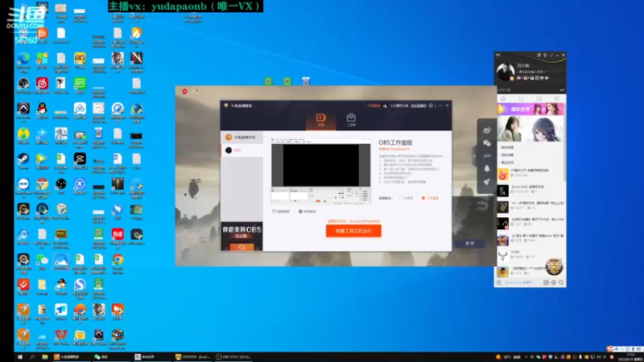Switch to WeChat taskbar item

click(x=112, y=357)
